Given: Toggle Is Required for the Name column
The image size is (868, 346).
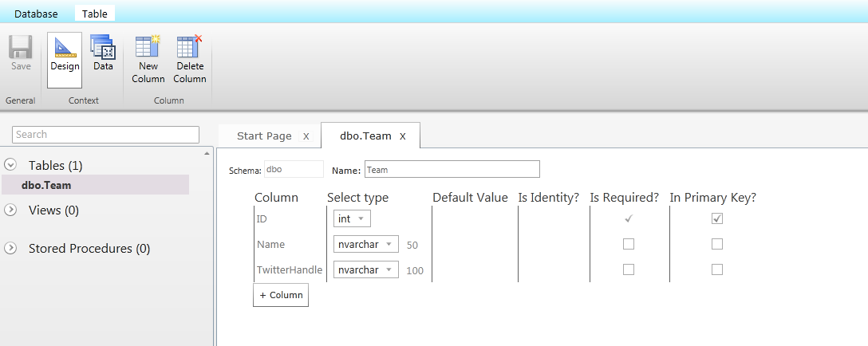Looking at the screenshot, I should 629,244.
